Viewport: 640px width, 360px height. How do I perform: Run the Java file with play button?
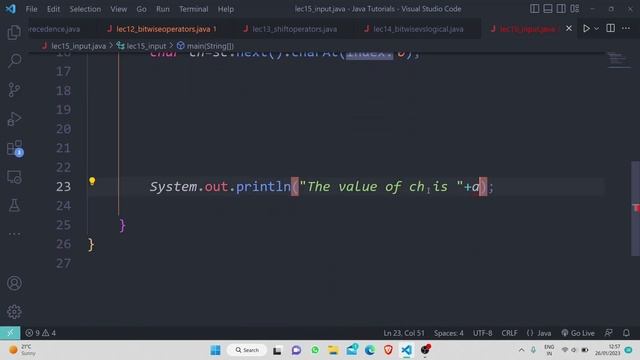[x=586, y=29]
